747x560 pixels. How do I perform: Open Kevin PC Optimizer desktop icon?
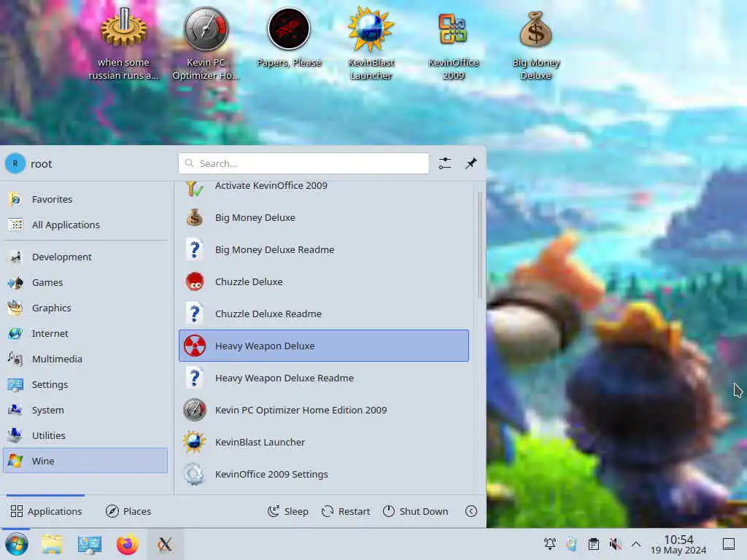pos(206,43)
